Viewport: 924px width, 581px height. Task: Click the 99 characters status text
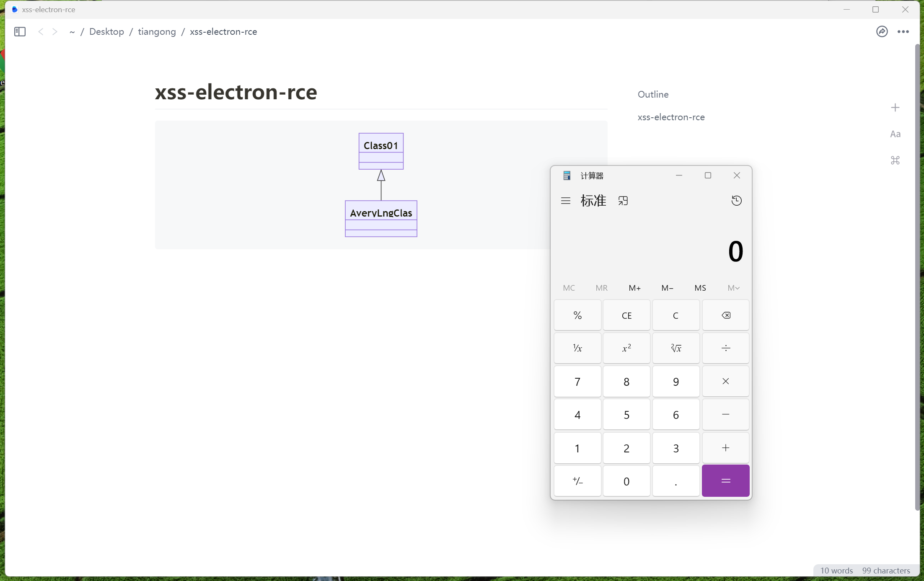click(886, 571)
